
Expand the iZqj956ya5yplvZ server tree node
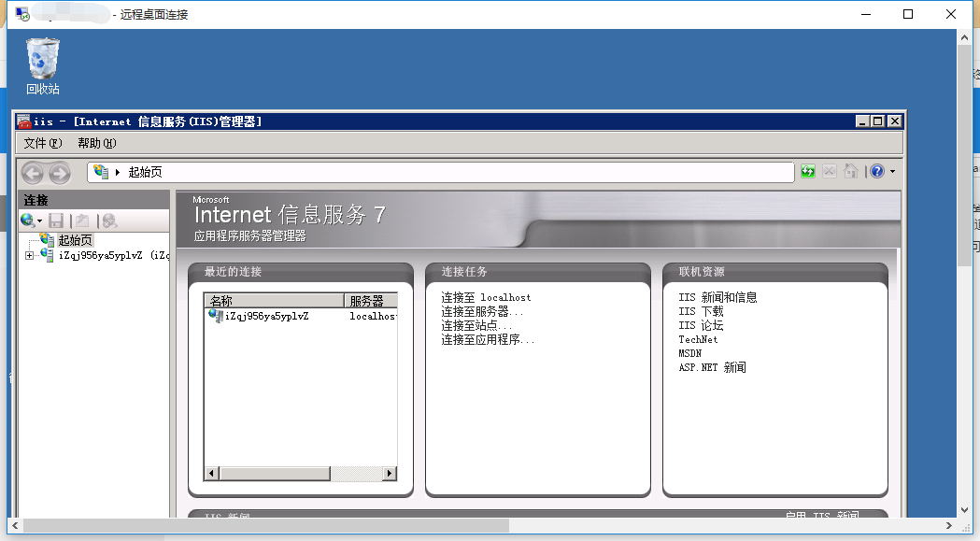[x=29, y=256]
